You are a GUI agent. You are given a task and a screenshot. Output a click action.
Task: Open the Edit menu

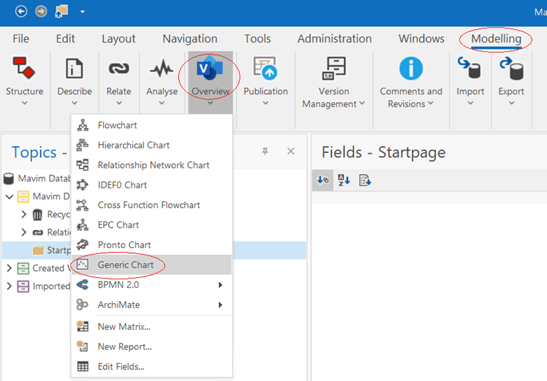(65, 39)
